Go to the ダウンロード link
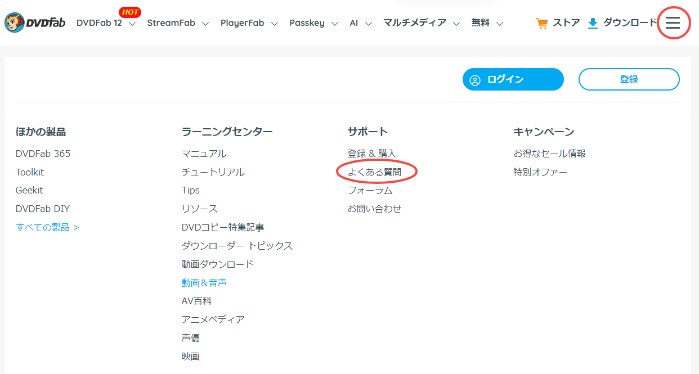The image size is (699, 374). pyautogui.click(x=630, y=23)
